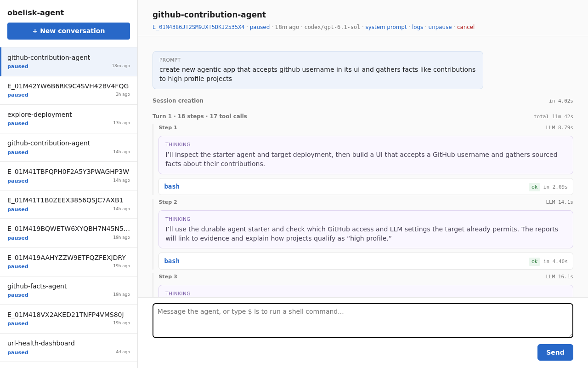Screen dimensions: 588x368
Task: Start a new conversation
Action: point(68,31)
